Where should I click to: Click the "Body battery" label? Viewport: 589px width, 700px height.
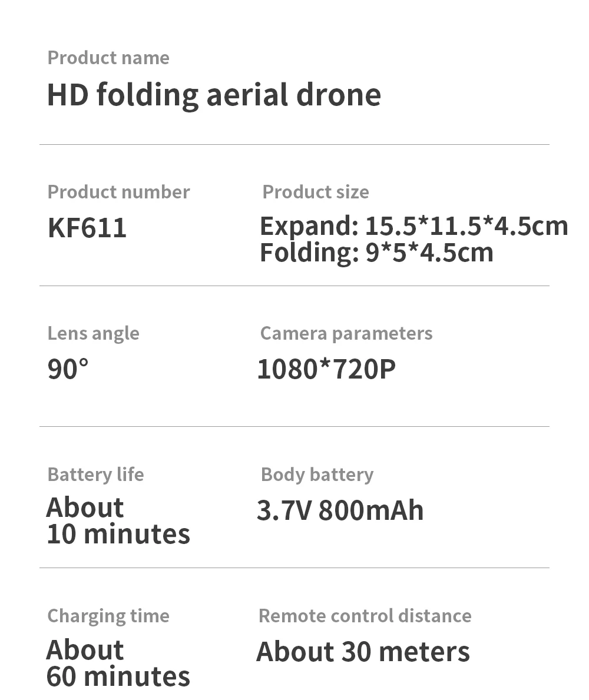click(317, 475)
